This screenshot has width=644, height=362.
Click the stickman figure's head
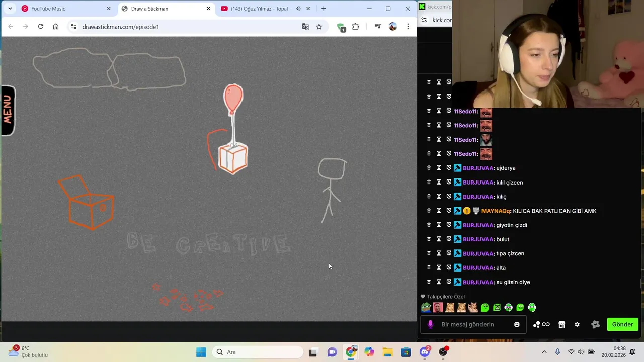click(x=332, y=169)
